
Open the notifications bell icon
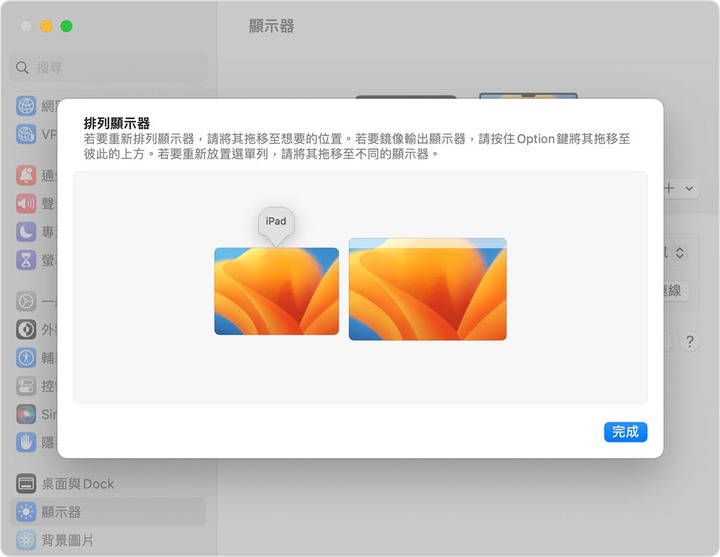coord(26,175)
